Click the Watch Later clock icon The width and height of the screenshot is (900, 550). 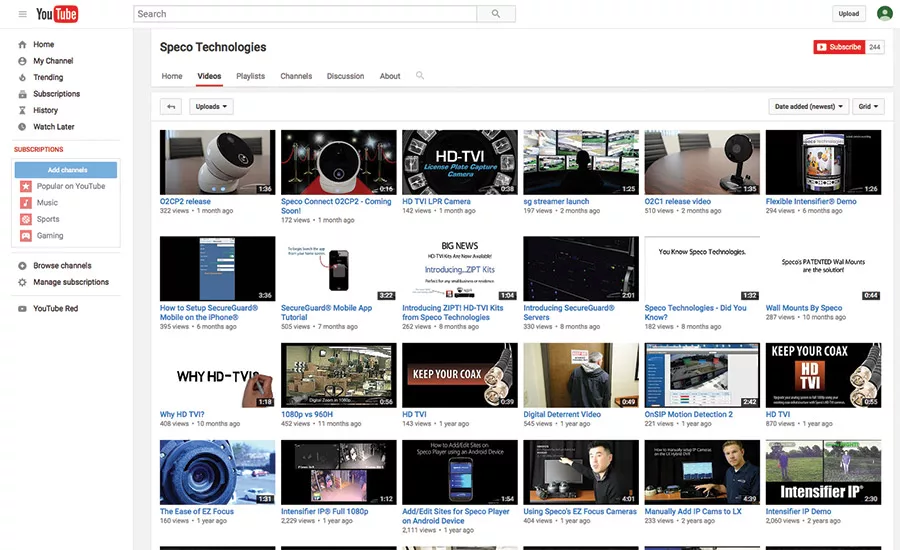click(x=22, y=127)
